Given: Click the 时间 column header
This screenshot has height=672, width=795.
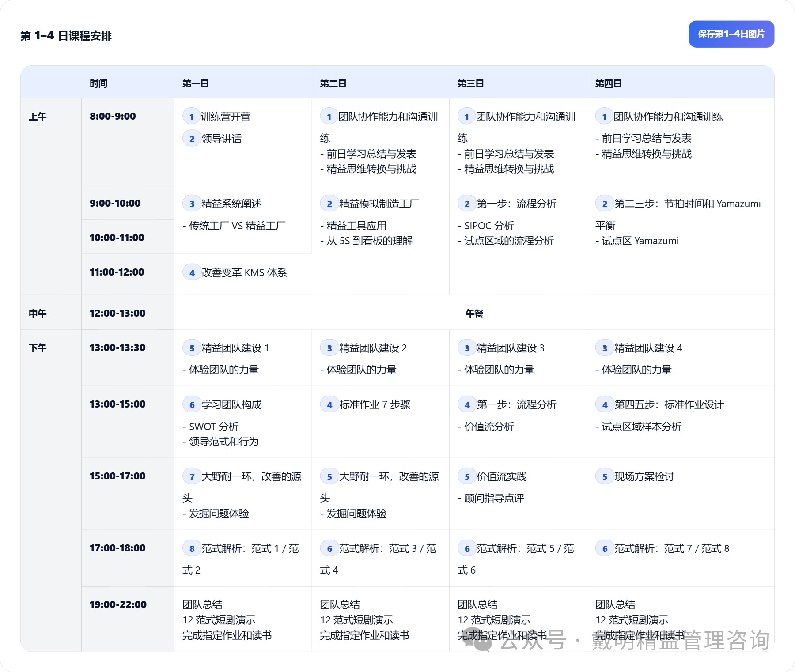Looking at the screenshot, I should (98, 83).
